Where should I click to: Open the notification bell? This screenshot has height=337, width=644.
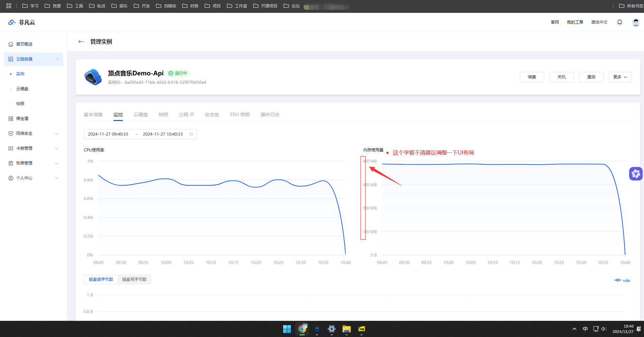(620, 22)
